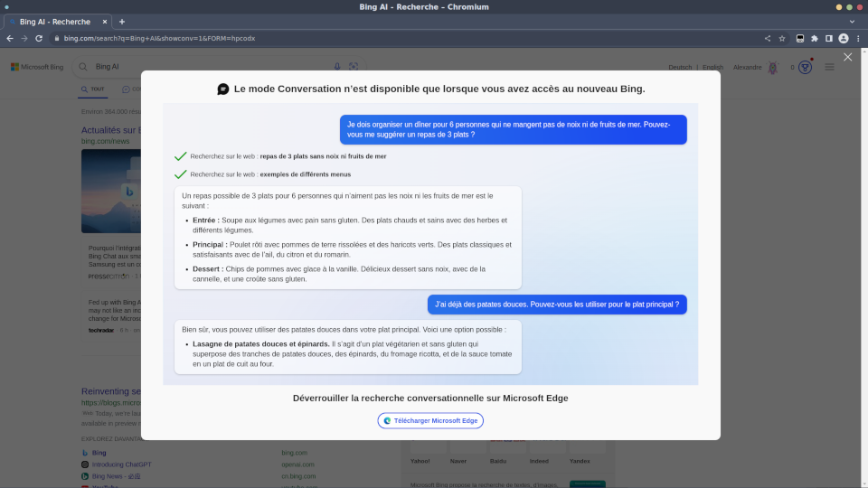Click the Bing search box
This screenshot has height=488, width=868.
point(208,66)
